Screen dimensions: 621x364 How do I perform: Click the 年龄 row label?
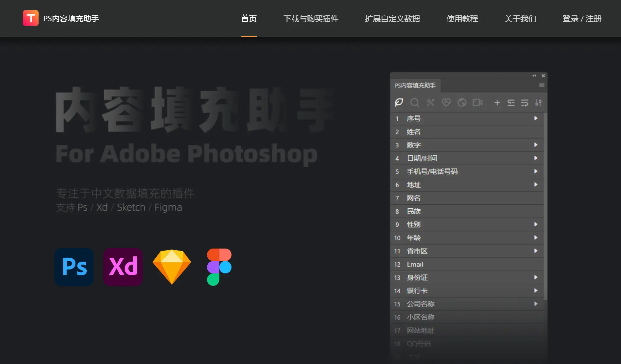pos(414,238)
